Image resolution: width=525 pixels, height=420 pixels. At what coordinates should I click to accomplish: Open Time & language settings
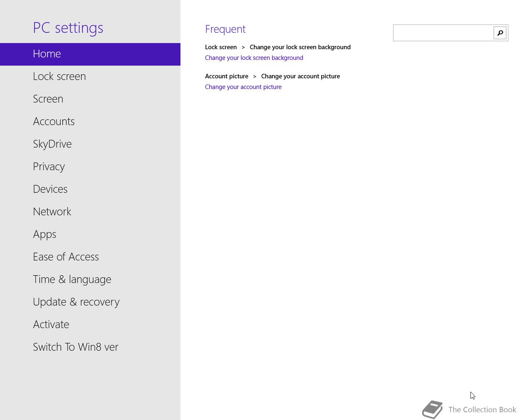[x=90, y=279]
